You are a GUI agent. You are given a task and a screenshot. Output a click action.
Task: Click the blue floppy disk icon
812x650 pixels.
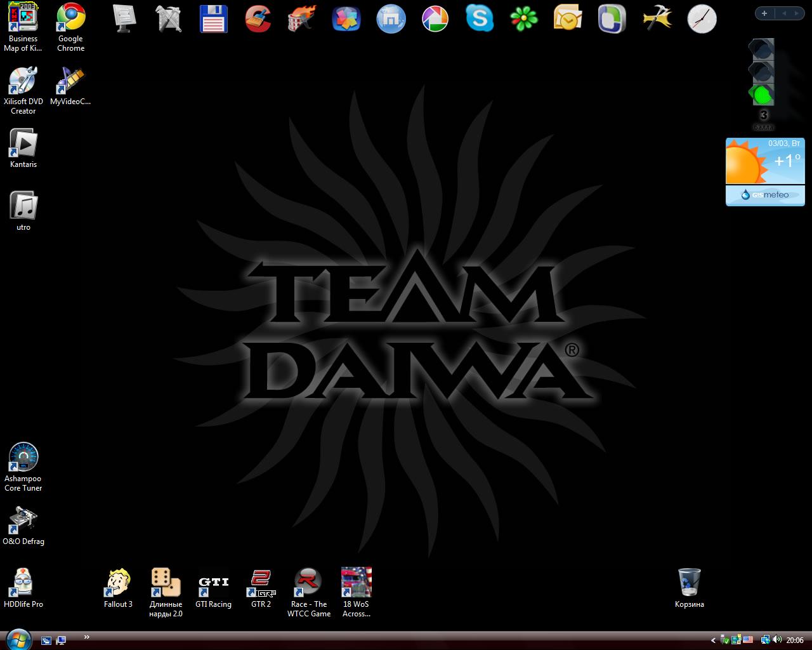[214, 18]
